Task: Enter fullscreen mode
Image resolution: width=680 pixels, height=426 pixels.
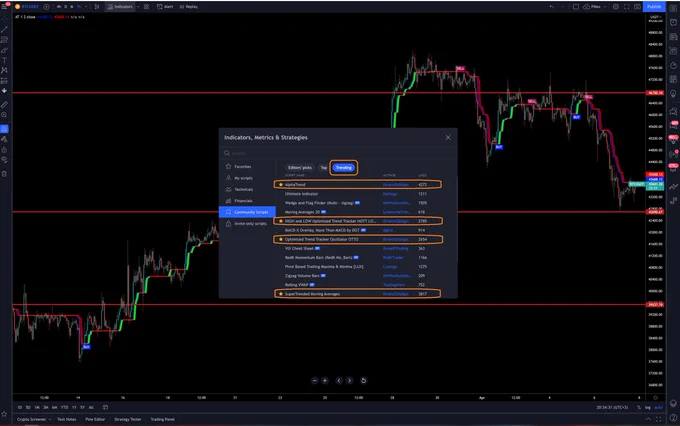Action: (627, 7)
